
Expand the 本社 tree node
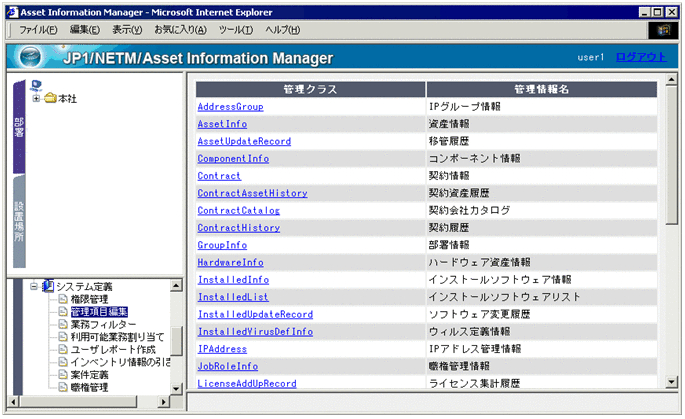[x=36, y=98]
